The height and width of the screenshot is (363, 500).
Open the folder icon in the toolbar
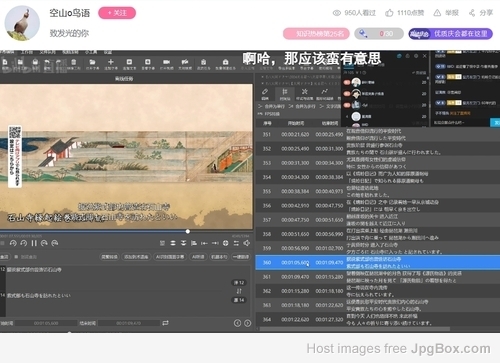point(92,62)
